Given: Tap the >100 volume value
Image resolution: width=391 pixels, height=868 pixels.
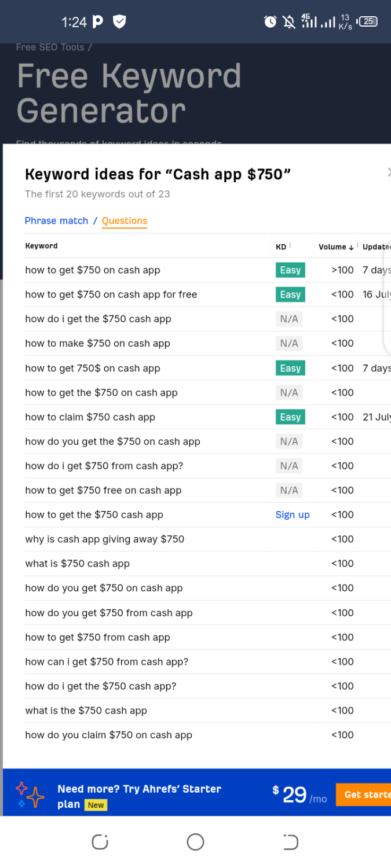Looking at the screenshot, I should tap(342, 270).
